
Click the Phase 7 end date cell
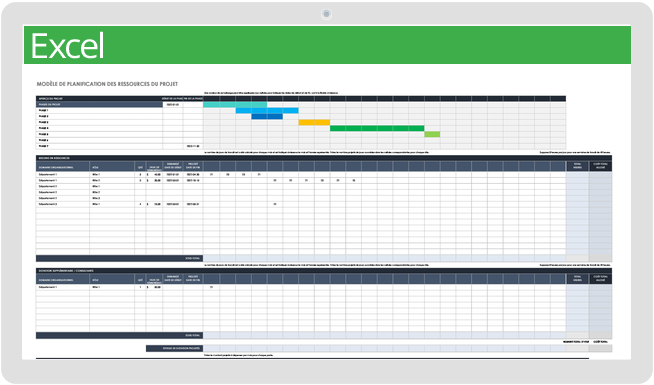pos(193,146)
